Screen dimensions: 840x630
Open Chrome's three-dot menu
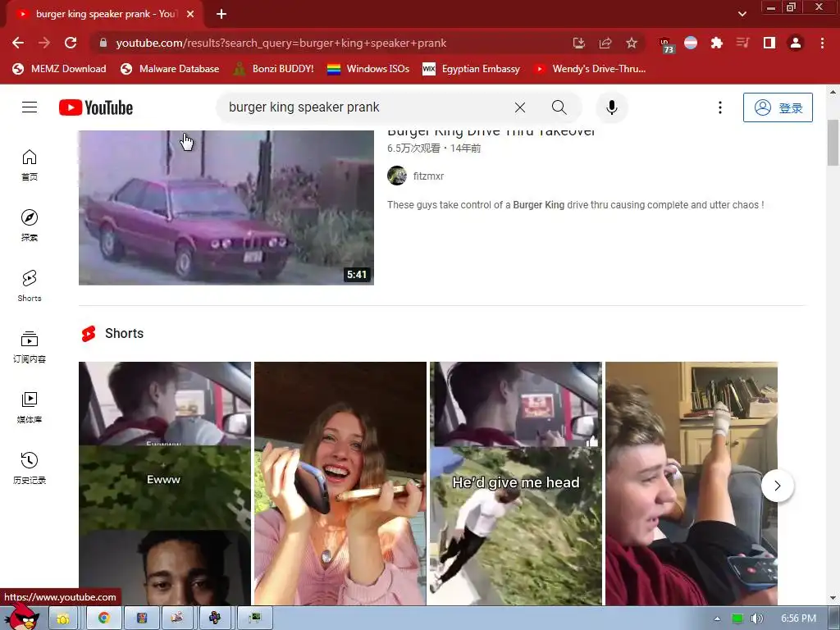[x=822, y=43]
